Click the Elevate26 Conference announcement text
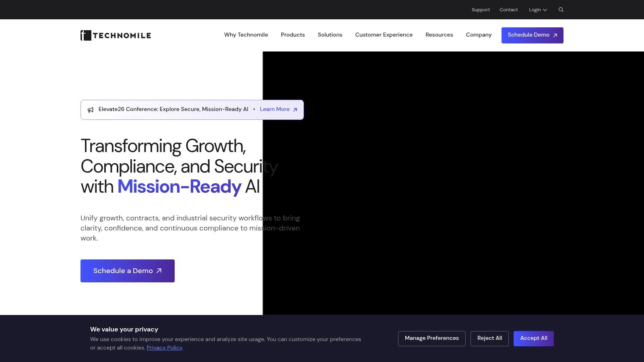644x362 pixels. pyautogui.click(x=173, y=109)
